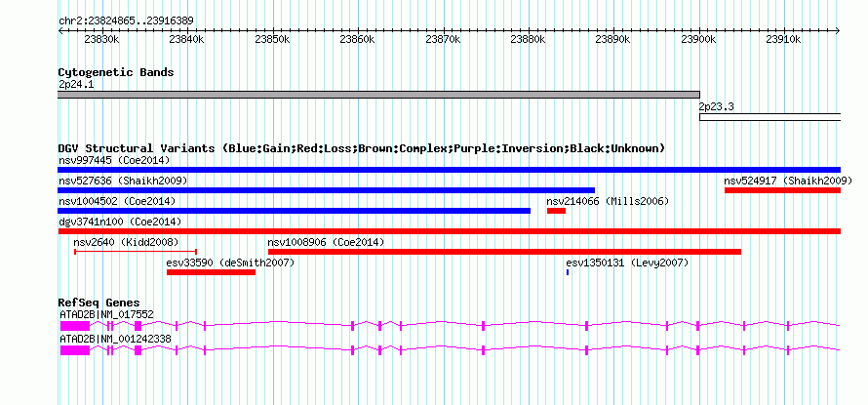This screenshot has height=405, width=868.
Task: Open the nsv997445 (Coe2014) label
Action: point(114,160)
